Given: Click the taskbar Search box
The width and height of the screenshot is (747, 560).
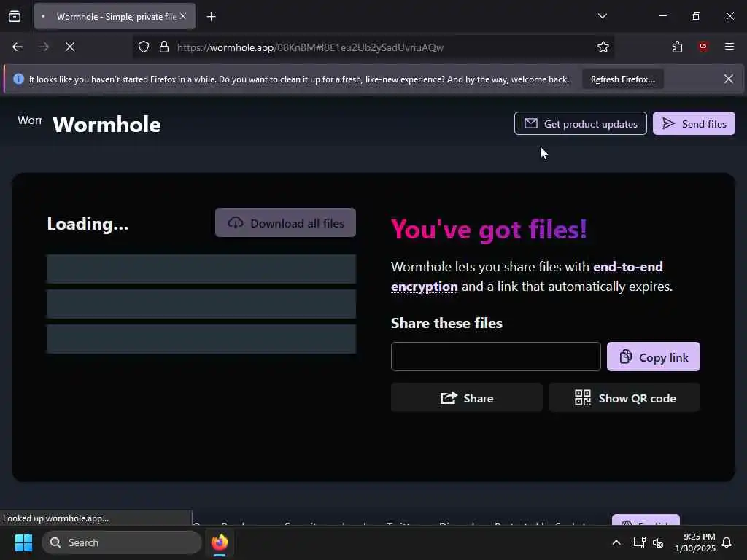Looking at the screenshot, I should (122, 542).
